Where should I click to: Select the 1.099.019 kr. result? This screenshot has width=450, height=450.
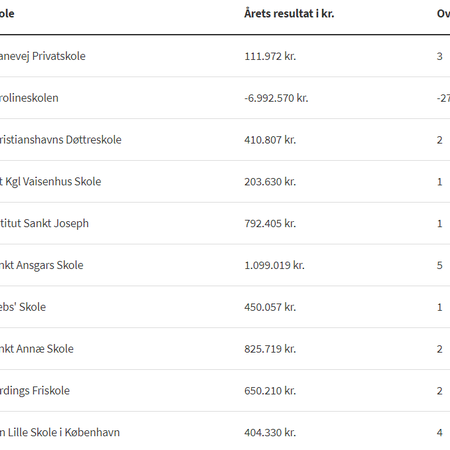pos(274,265)
